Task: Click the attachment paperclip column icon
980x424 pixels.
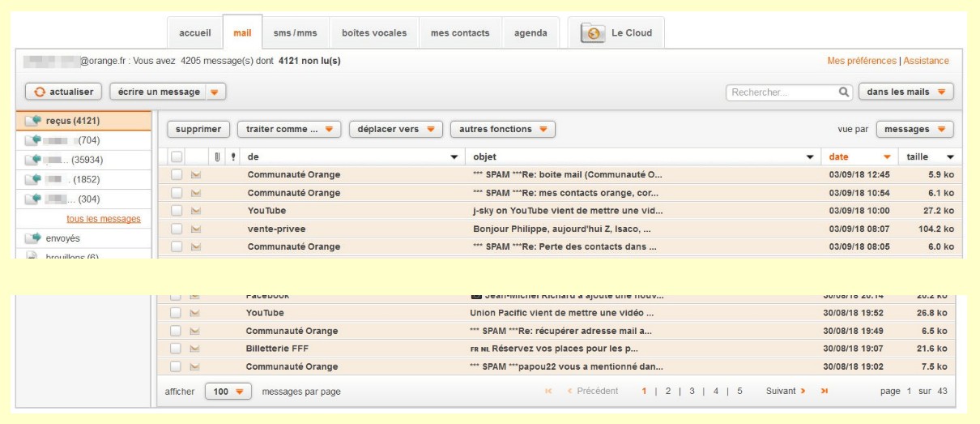Action: pos(216,156)
